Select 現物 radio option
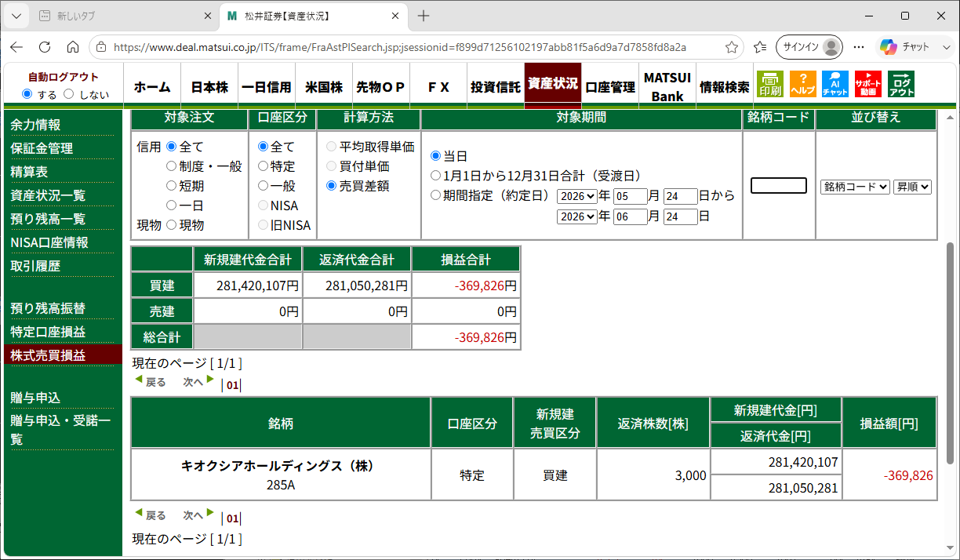This screenshot has height=560, width=960. click(171, 225)
